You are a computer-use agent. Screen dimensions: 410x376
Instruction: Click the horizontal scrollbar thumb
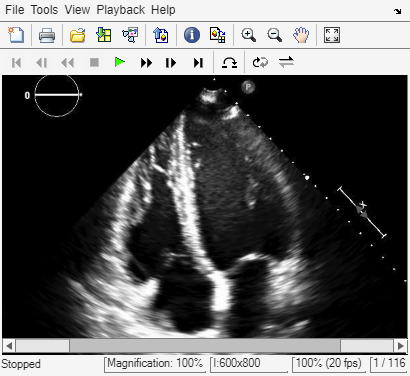(205, 346)
